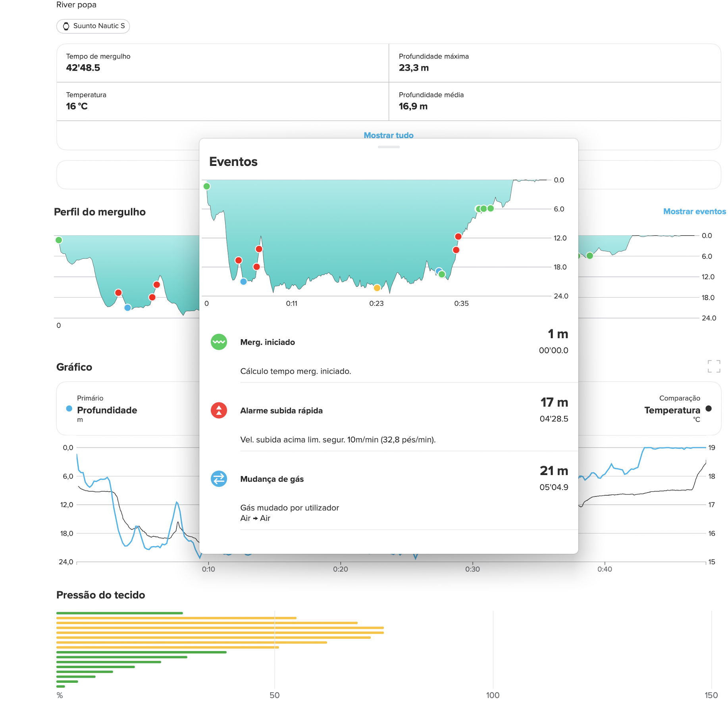The image size is (728, 707).
Task: Select the Mudança de gás event row
Action: pos(389,491)
